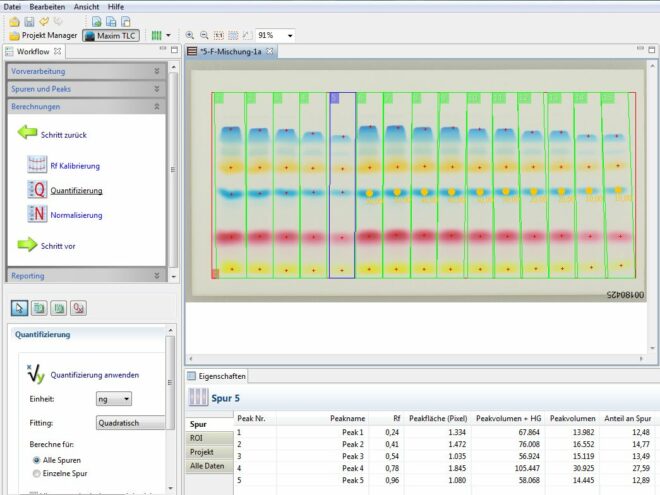
Task: Select the Alle Daten side tab
Action: tap(209, 466)
